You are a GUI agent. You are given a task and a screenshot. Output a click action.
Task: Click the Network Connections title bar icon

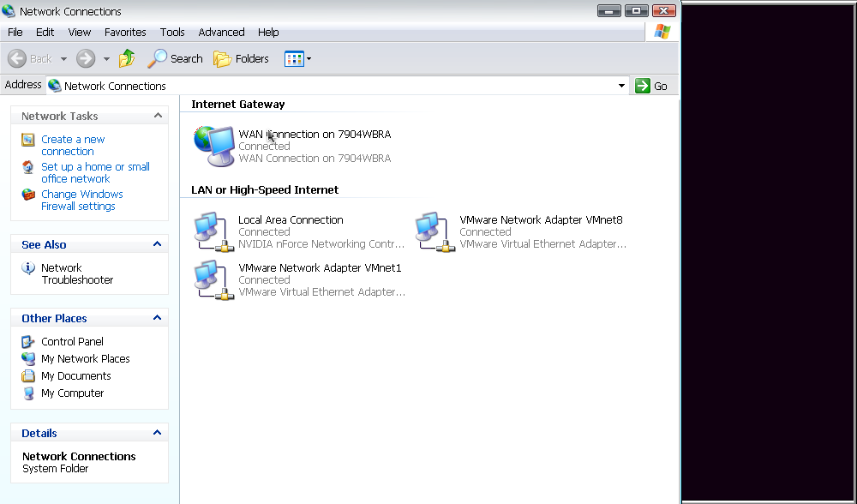9,11
